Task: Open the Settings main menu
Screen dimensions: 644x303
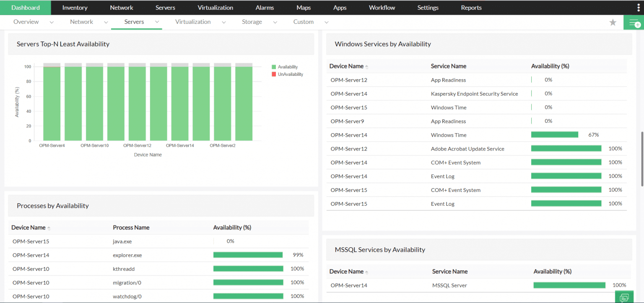Action: point(428,8)
